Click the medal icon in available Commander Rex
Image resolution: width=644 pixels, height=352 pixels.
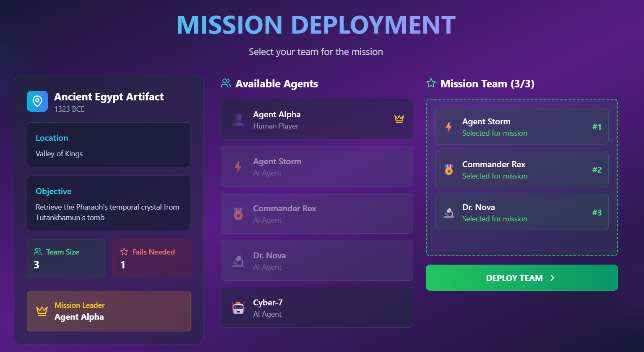click(238, 214)
